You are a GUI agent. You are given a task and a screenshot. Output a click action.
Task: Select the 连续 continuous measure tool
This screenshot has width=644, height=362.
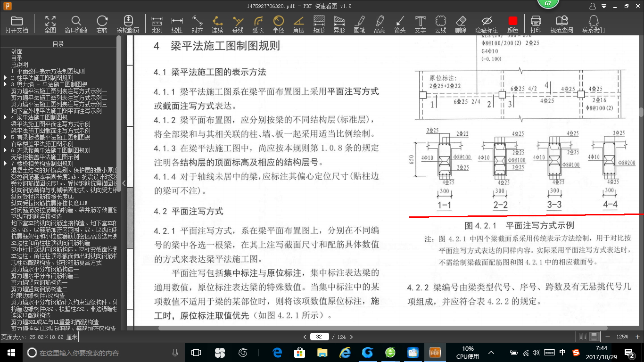(x=217, y=24)
